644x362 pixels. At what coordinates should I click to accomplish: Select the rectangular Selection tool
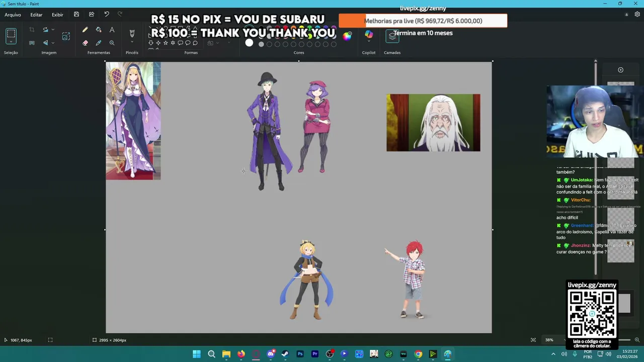pos(11,34)
